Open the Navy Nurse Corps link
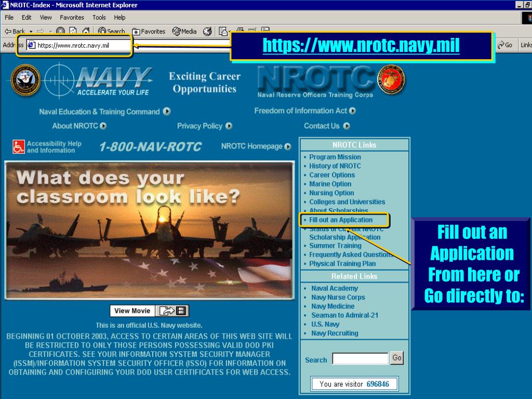The width and height of the screenshot is (532, 399). point(338,297)
